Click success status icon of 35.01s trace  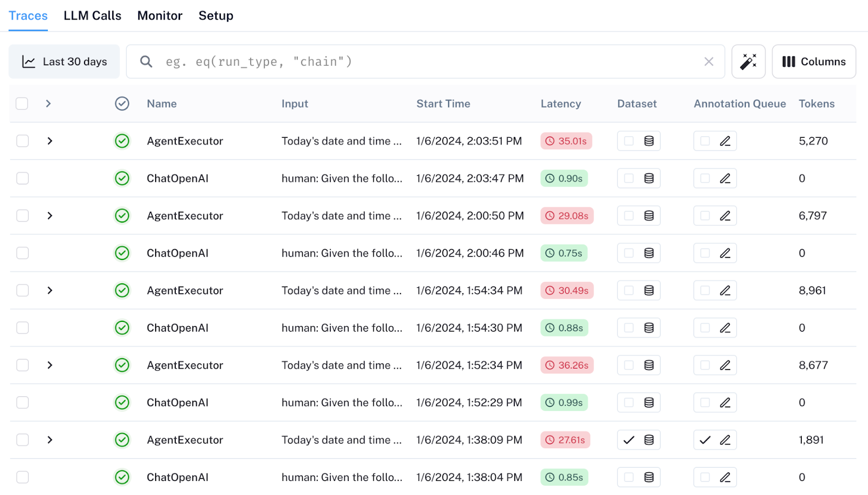pos(122,141)
